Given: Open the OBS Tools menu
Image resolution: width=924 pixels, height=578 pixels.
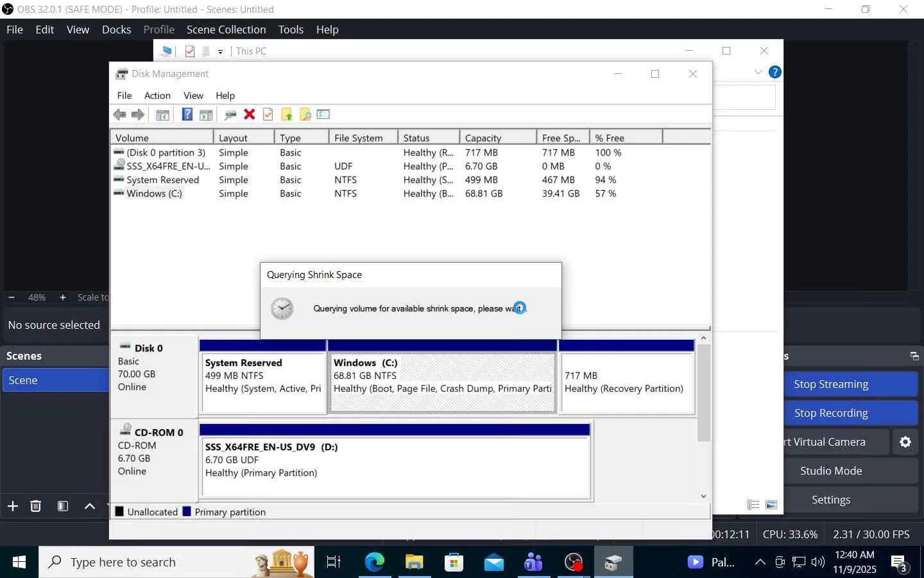Looking at the screenshot, I should tap(291, 30).
